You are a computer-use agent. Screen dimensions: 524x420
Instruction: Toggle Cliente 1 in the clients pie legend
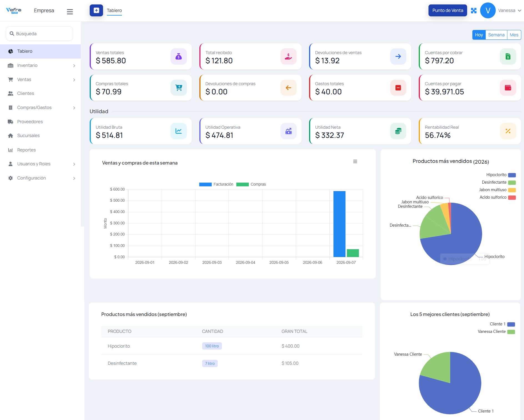point(502,324)
